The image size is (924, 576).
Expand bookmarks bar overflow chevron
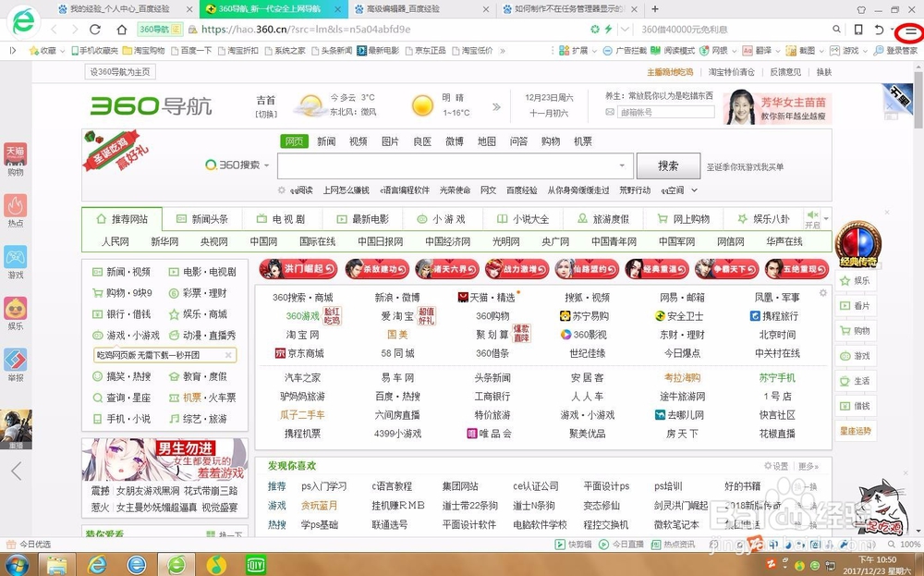tap(502, 51)
